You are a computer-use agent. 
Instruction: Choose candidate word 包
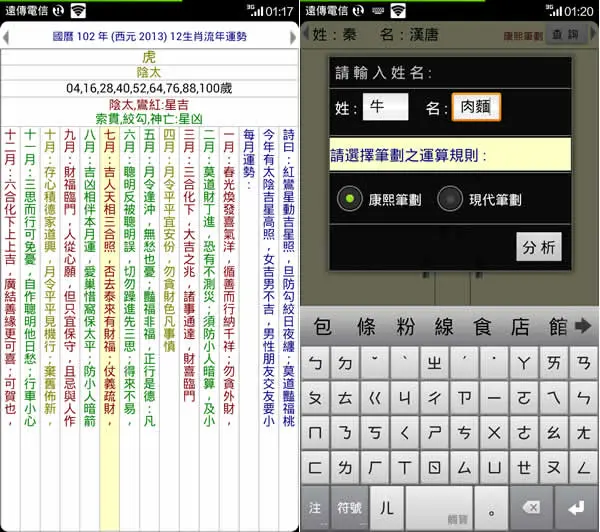[322, 326]
